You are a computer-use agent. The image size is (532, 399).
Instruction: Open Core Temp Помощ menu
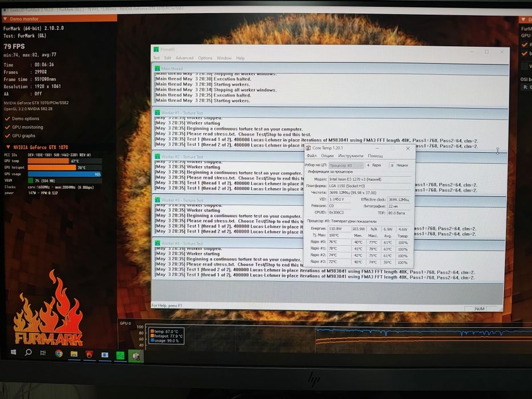(x=375, y=156)
